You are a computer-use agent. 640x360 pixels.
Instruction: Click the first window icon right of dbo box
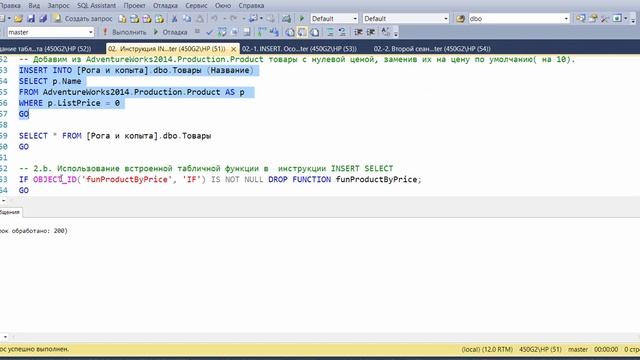point(580,19)
